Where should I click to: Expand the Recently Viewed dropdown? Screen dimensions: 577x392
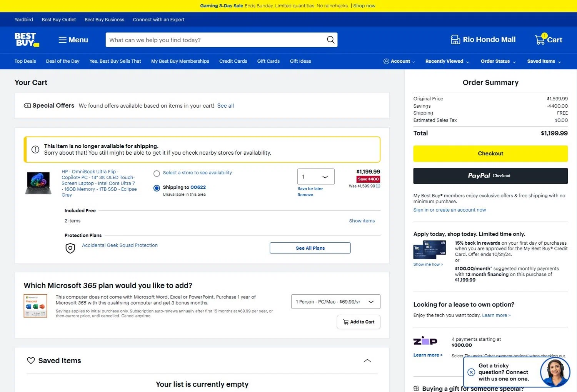point(447,61)
